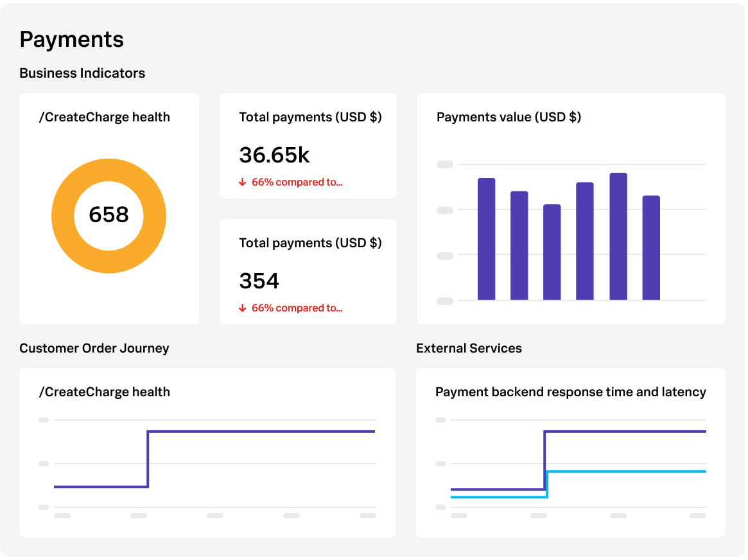Click the 36.65k total payments value
The width and height of the screenshot is (748, 560).
tap(274, 155)
